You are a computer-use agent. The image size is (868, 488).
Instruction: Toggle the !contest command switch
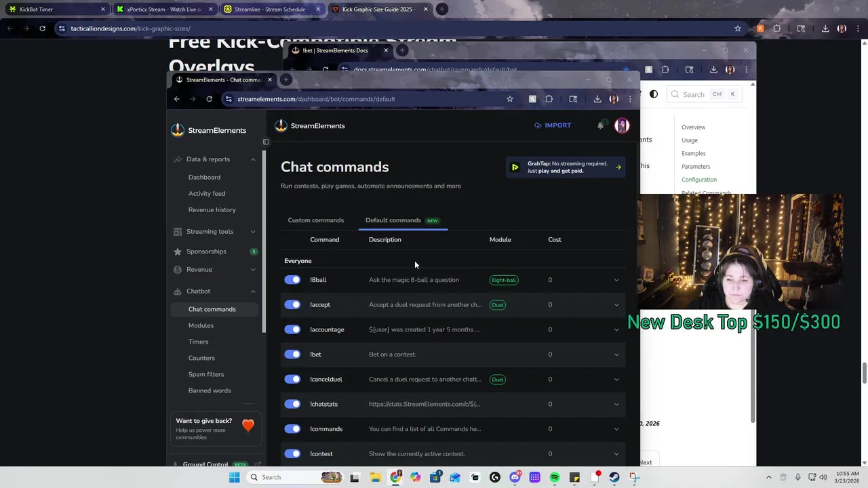(292, 454)
